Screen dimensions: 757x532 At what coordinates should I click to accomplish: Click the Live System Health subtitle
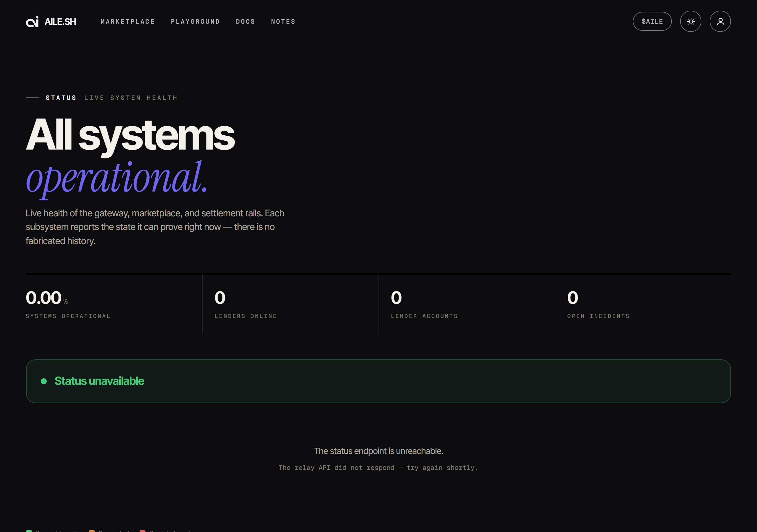click(x=131, y=98)
